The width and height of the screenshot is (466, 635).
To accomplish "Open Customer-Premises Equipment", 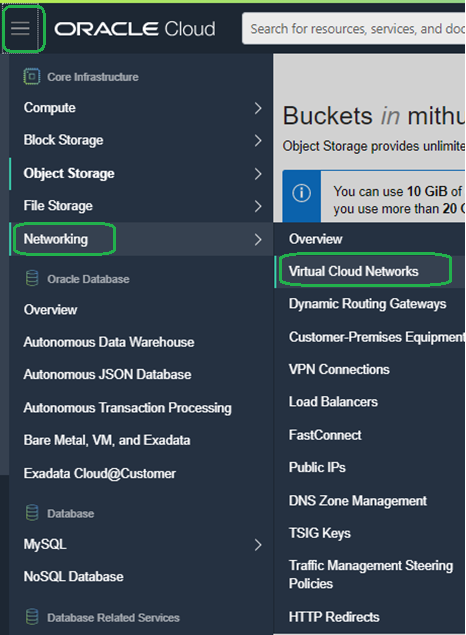I will click(x=377, y=337).
